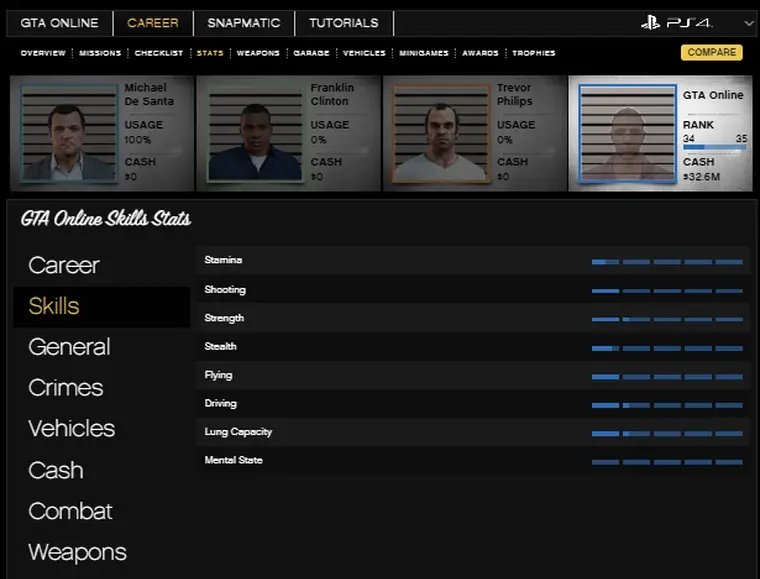
Task: Expand the platform selector dropdown arrow
Action: (x=749, y=23)
